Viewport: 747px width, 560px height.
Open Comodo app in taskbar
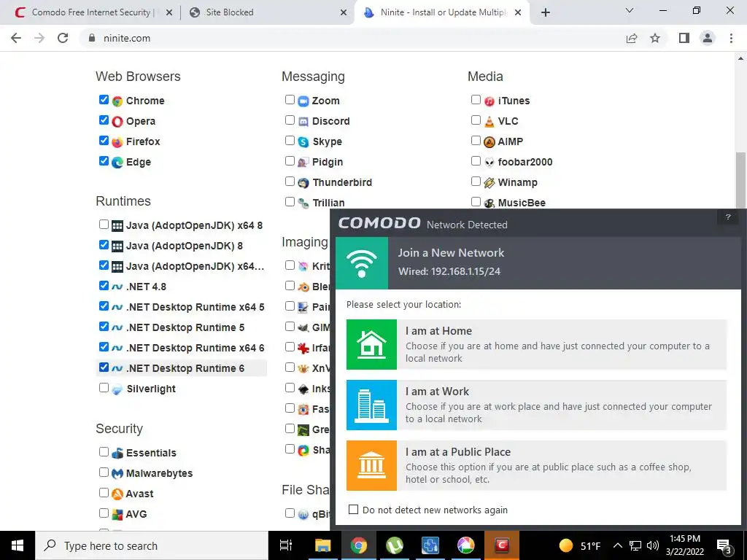(502, 545)
